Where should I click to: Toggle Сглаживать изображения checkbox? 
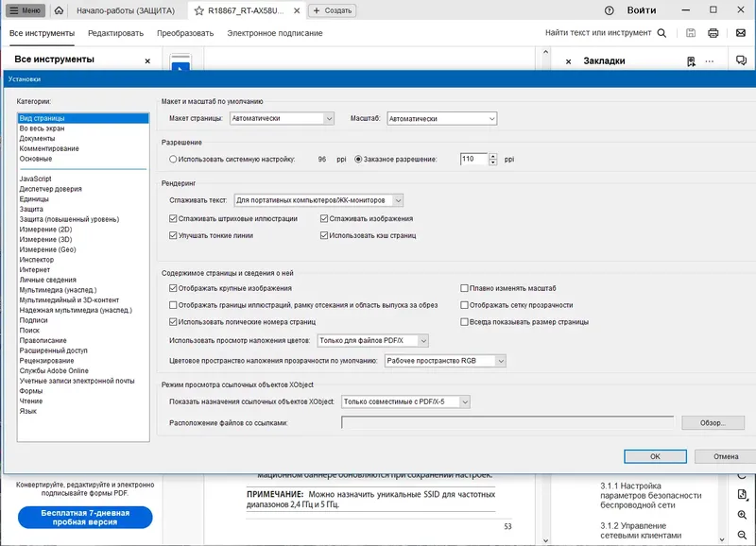324,219
